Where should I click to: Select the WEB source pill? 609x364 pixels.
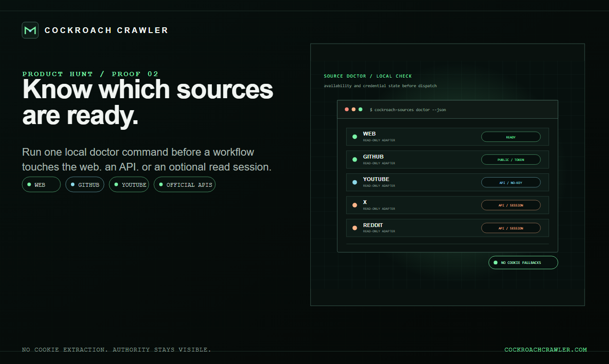(41, 184)
